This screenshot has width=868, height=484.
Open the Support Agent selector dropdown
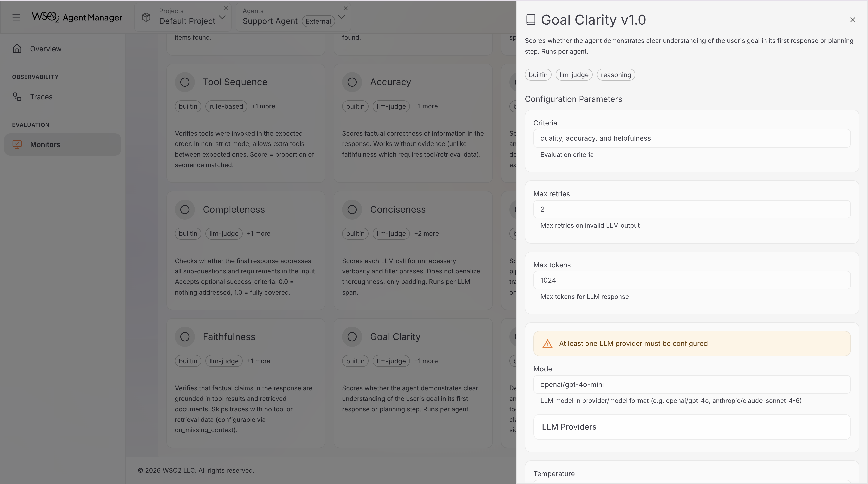click(x=341, y=17)
